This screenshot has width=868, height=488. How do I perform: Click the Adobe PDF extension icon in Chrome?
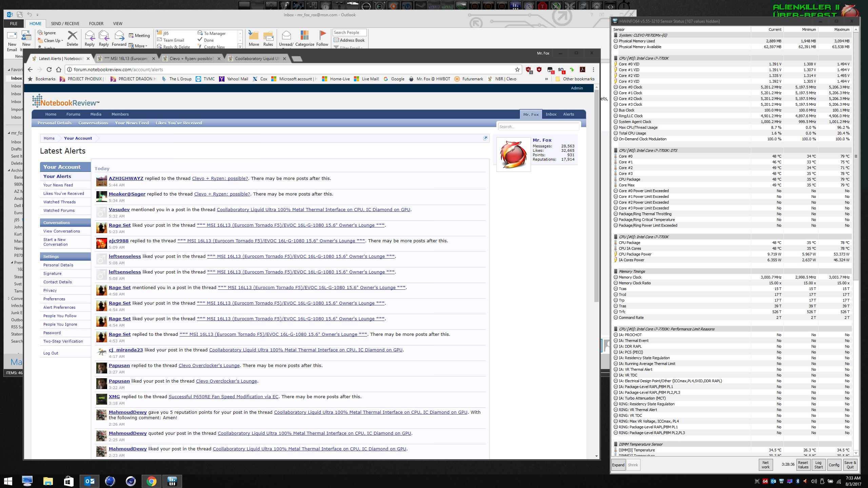pos(583,69)
